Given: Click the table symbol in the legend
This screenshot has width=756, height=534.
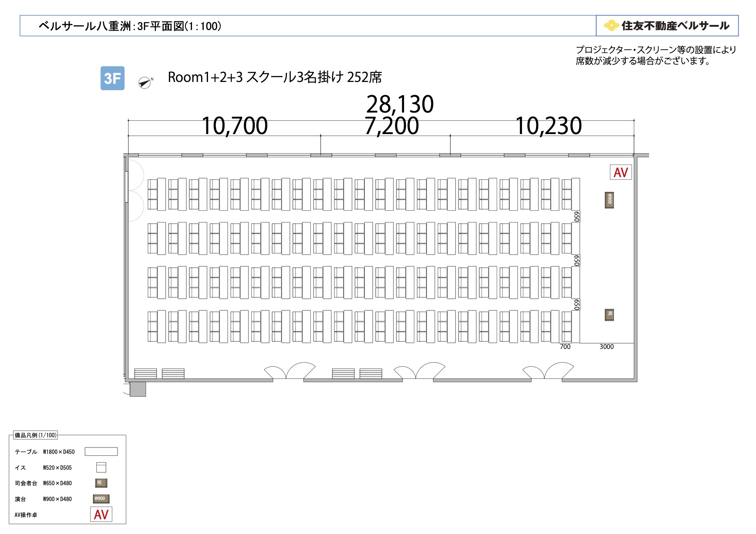Looking at the screenshot, I should tap(101, 452).
